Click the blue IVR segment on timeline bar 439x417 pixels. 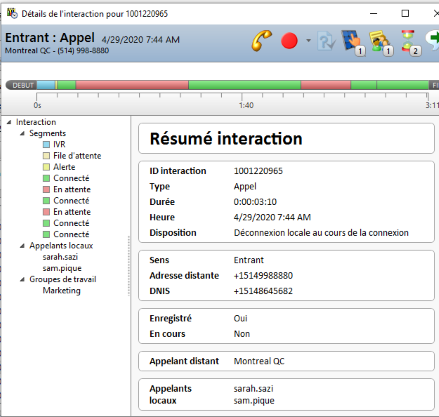46,85
